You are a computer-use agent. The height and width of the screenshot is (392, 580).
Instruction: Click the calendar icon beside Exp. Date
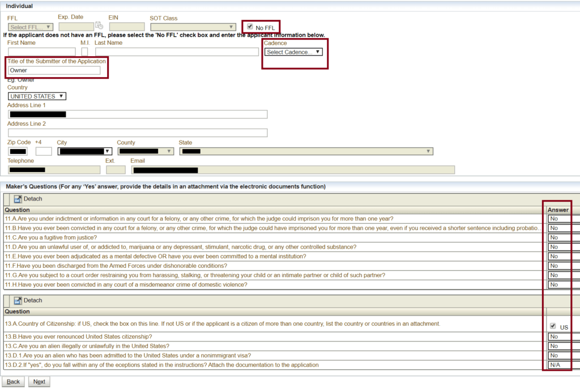[x=99, y=25]
